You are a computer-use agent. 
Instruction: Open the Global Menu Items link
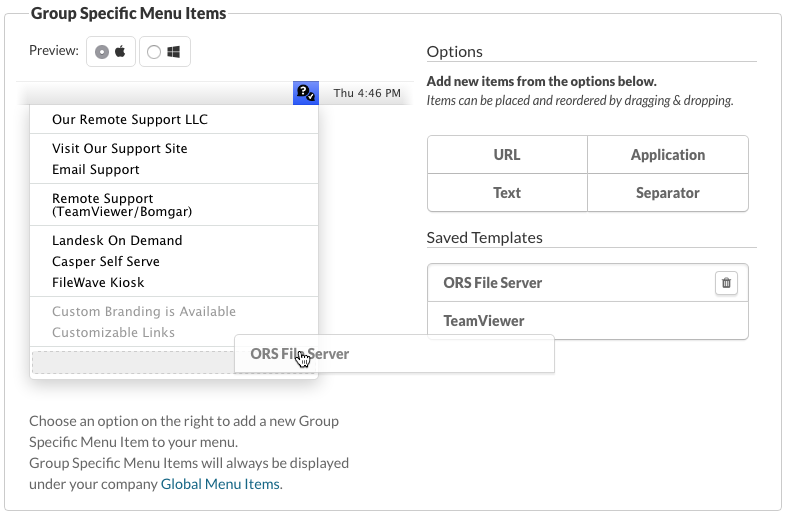[x=220, y=484]
